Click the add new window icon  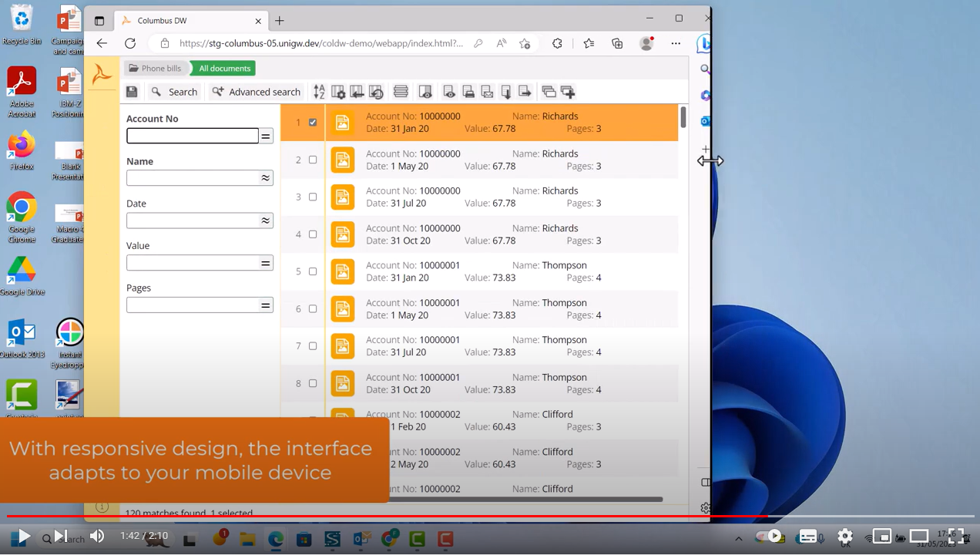[x=568, y=92]
